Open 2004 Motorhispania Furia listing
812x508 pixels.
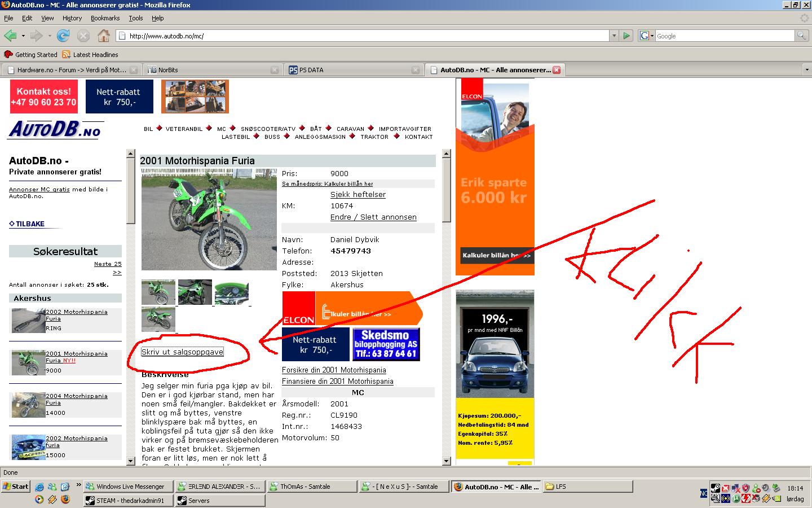pos(77,399)
